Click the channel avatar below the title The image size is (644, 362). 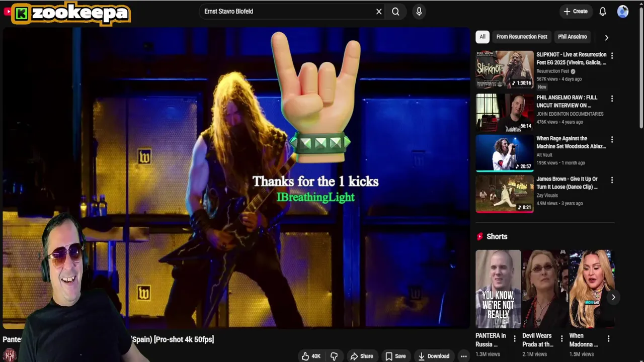coord(10,355)
